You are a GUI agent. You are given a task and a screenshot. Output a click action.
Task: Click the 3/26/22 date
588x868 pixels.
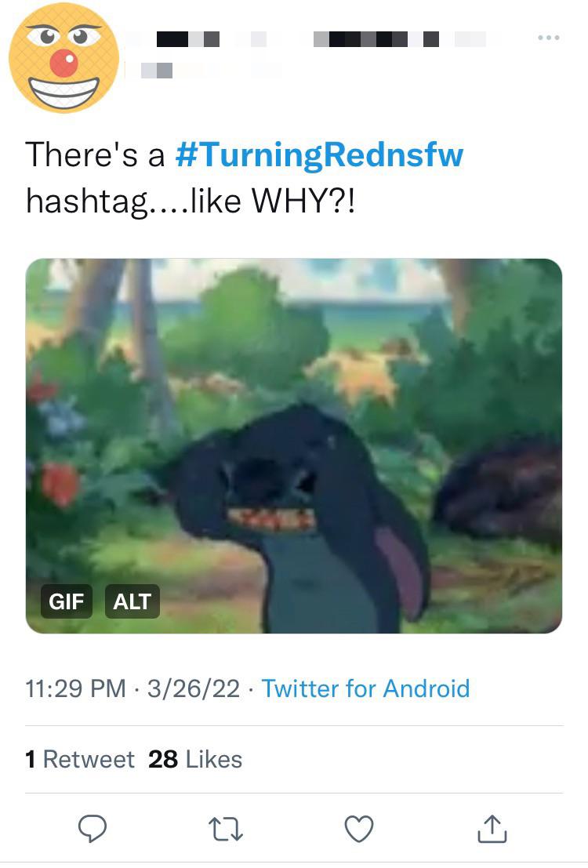(193, 688)
